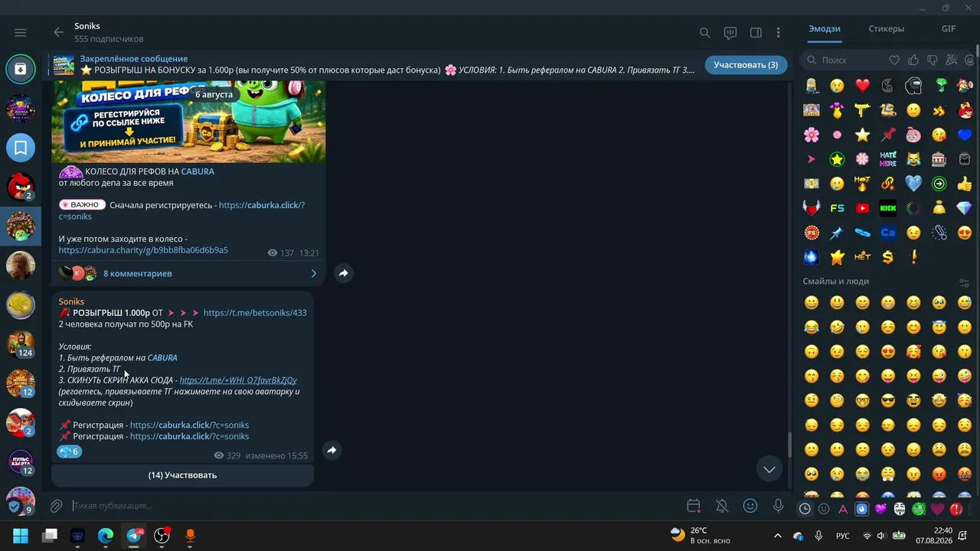The width and height of the screenshot is (980, 551).
Task: Attach a file with the paperclip icon
Action: point(56,506)
